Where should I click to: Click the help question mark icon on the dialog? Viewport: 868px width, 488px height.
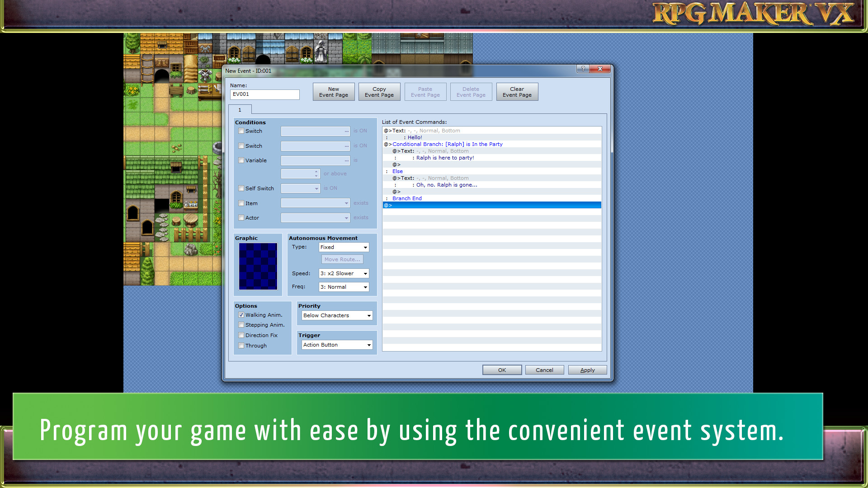[x=582, y=69]
